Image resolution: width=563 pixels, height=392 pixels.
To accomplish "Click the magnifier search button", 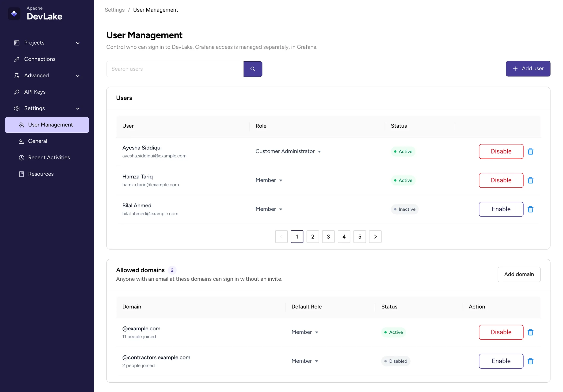I will pyautogui.click(x=253, y=69).
